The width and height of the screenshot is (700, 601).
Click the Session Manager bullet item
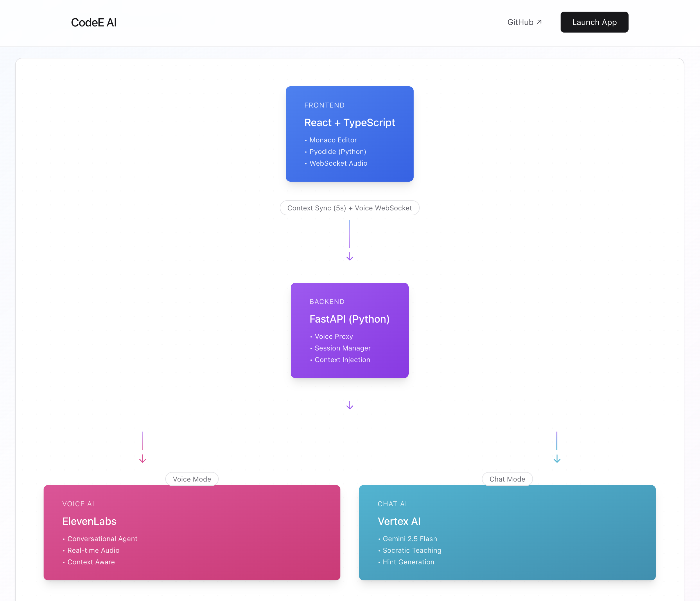(342, 348)
